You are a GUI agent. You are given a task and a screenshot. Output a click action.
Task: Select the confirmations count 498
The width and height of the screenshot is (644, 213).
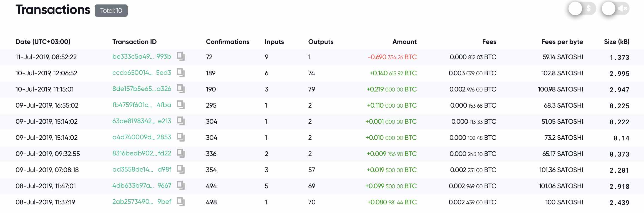tap(211, 202)
